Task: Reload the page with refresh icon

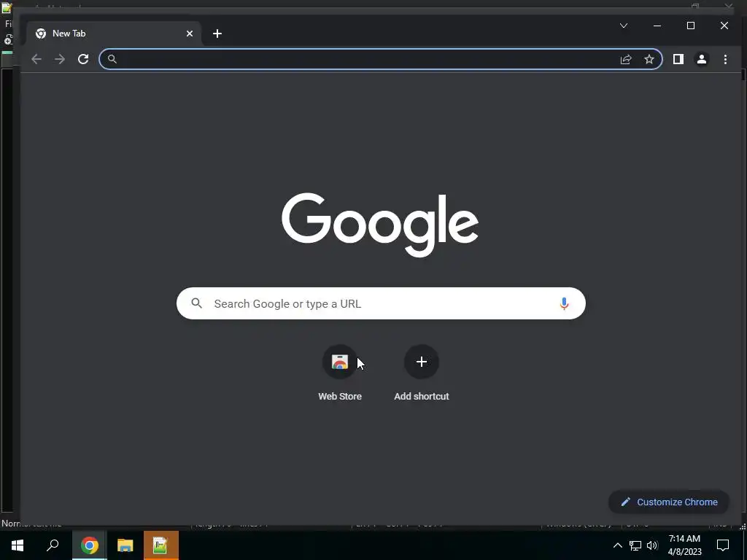Action: click(x=83, y=59)
